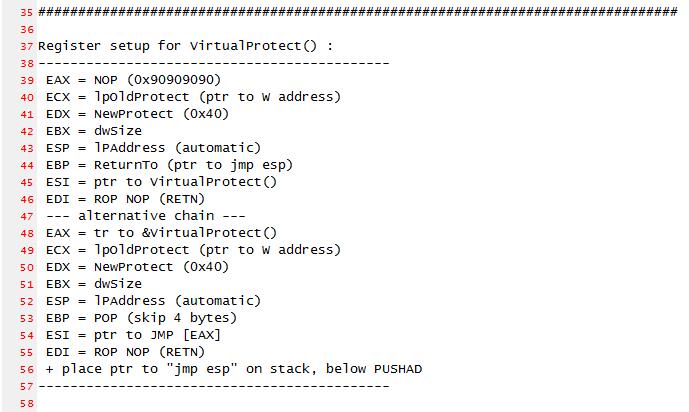The height and width of the screenshot is (412, 689).
Task: Click the "--- alternative chain ---" line
Action: pos(145,216)
